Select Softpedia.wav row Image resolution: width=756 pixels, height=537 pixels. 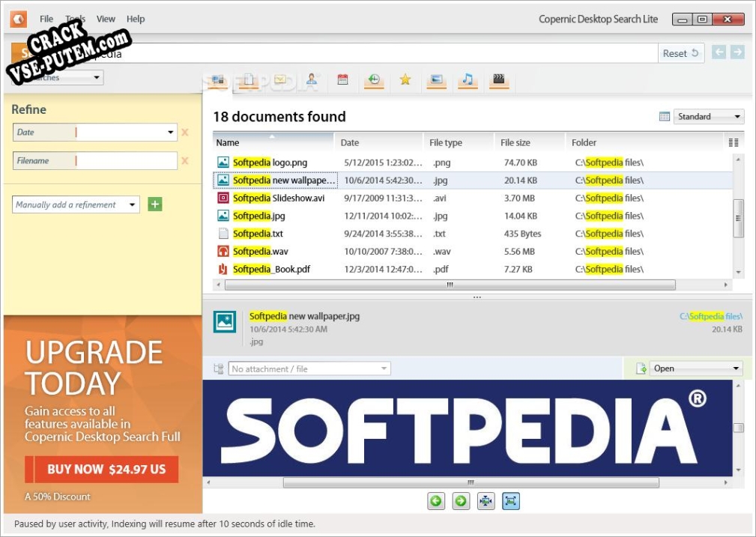click(x=473, y=252)
